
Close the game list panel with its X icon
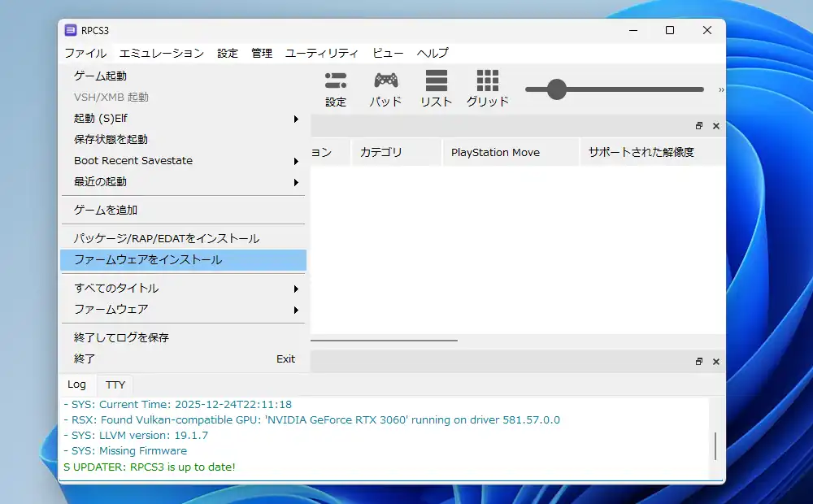coord(715,126)
